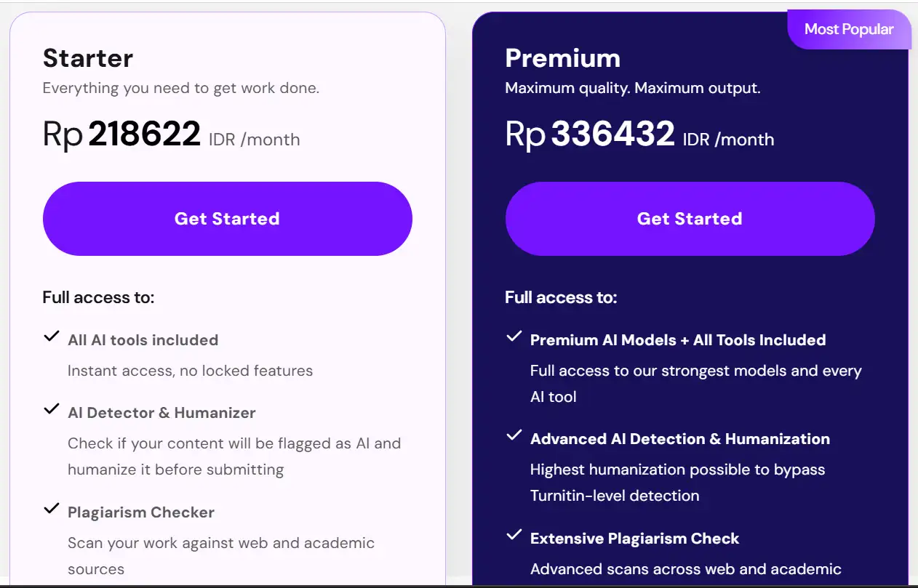This screenshot has width=918, height=588.
Task: Click the Most Popular badge
Action: pyautogui.click(x=848, y=30)
